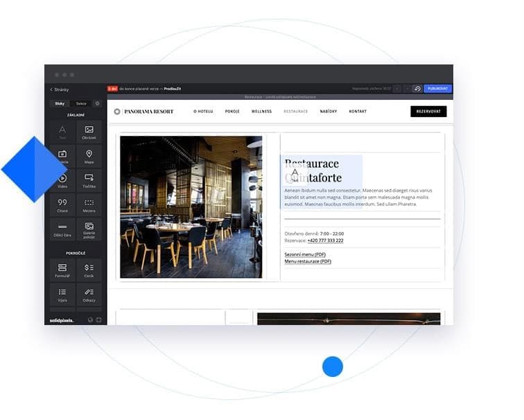This screenshot has height=420, width=524.
Task: Open the phone link +420 777 333 222
Action: point(325,240)
